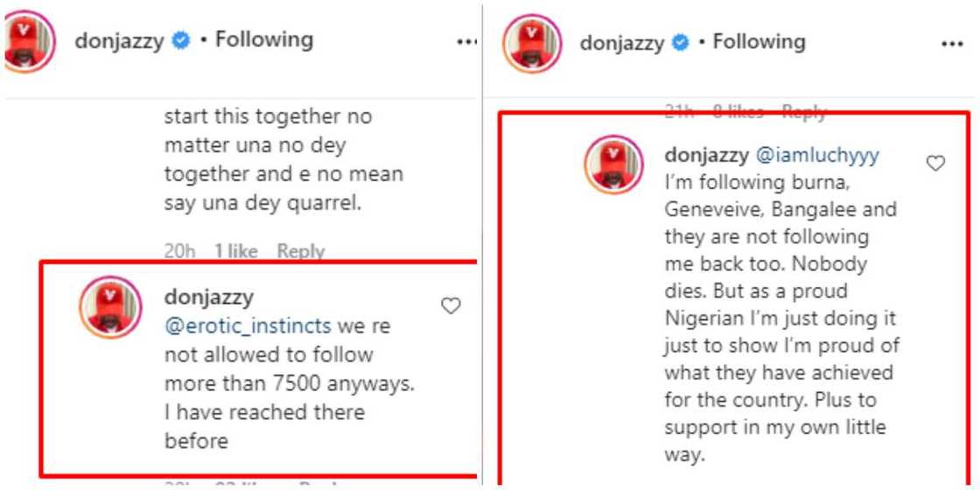Open donjazzy username in the right post header

pyautogui.click(x=621, y=43)
